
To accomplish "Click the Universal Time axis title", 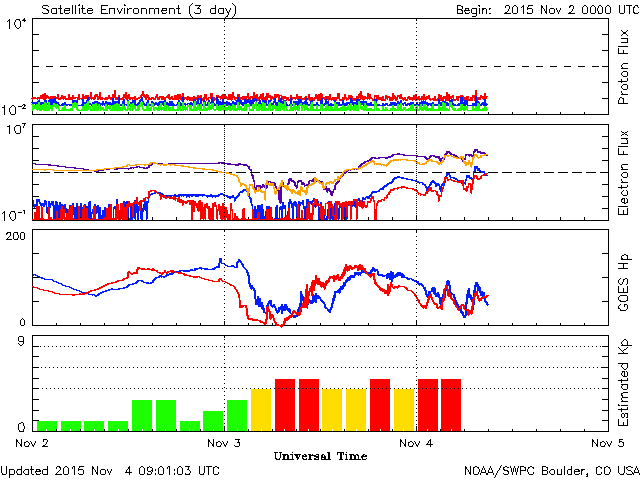I will coord(320,456).
